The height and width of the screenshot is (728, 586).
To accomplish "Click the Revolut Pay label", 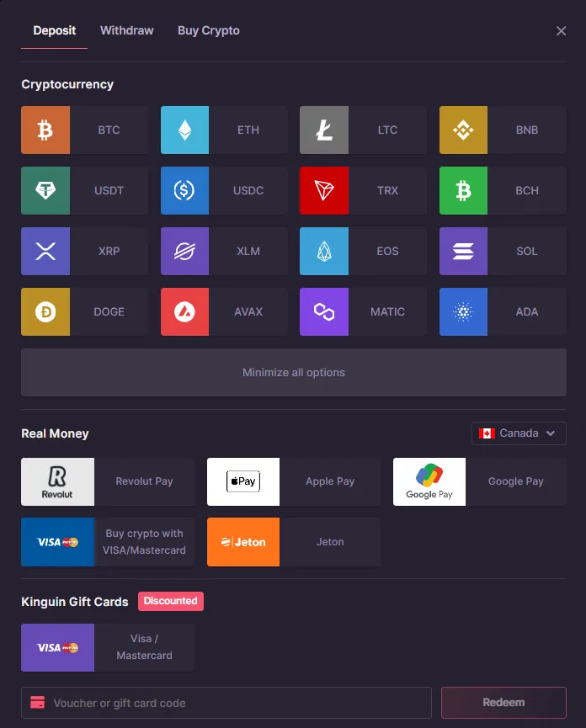I will (145, 481).
